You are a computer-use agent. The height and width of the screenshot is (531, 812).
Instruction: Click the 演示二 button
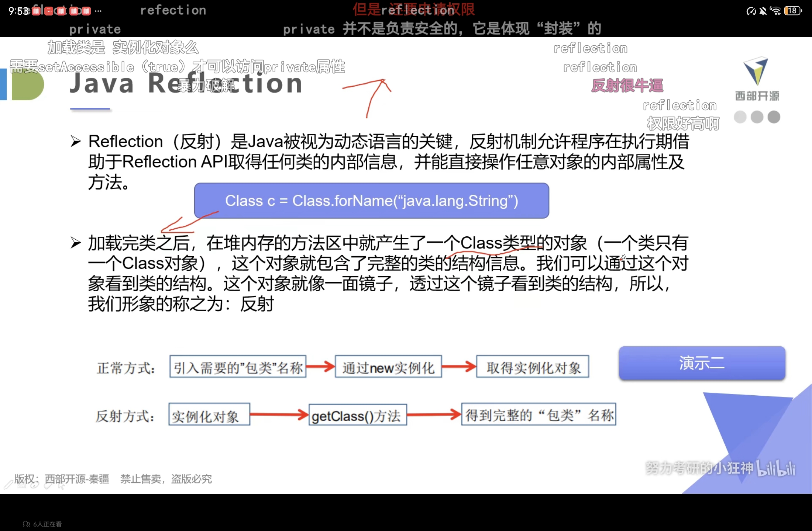coord(702,363)
